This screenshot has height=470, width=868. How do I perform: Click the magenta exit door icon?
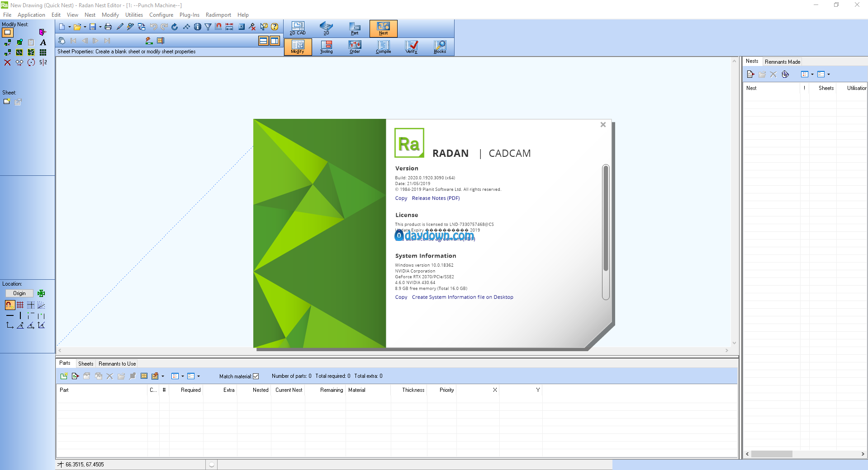pyautogui.click(x=43, y=32)
